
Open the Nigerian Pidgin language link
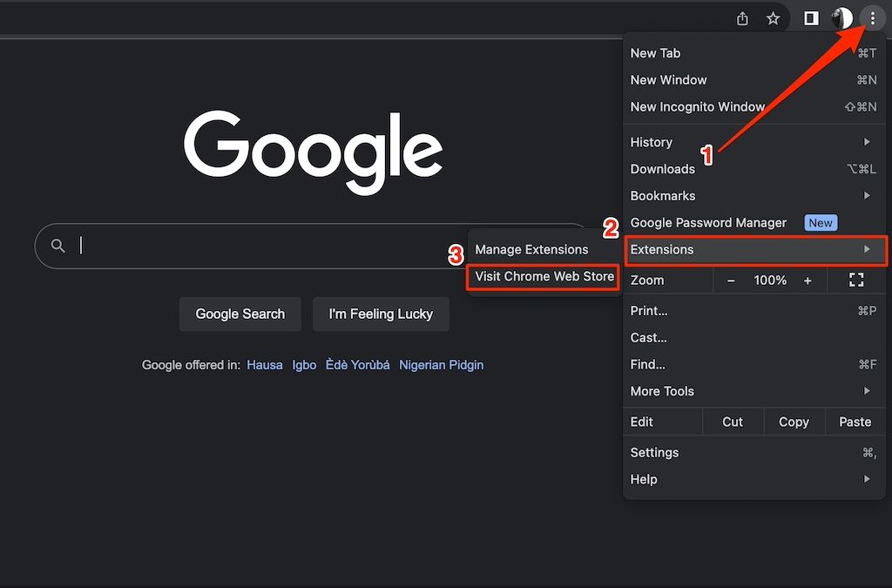click(x=441, y=365)
